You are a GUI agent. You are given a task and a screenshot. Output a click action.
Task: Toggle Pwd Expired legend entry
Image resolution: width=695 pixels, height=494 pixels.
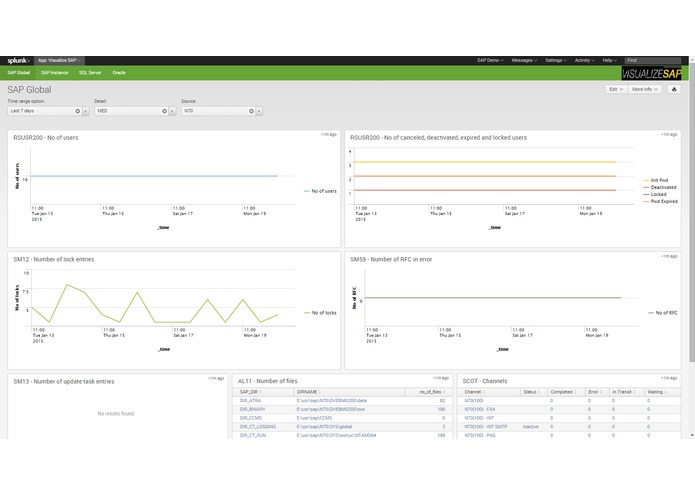point(660,202)
